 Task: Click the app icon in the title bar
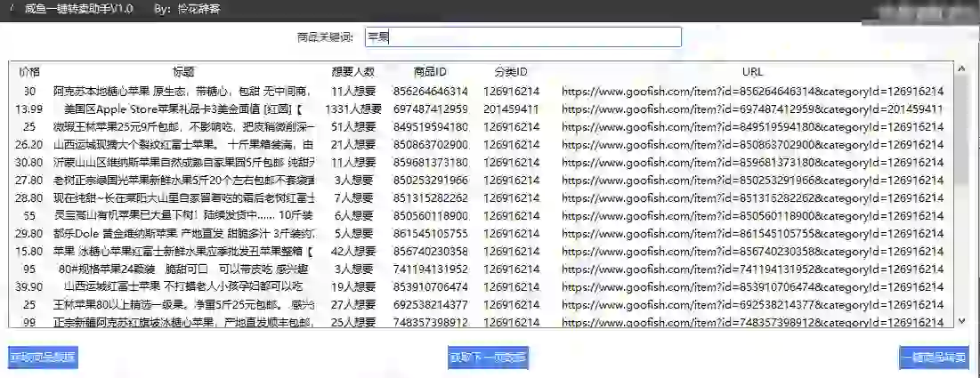[11, 8]
